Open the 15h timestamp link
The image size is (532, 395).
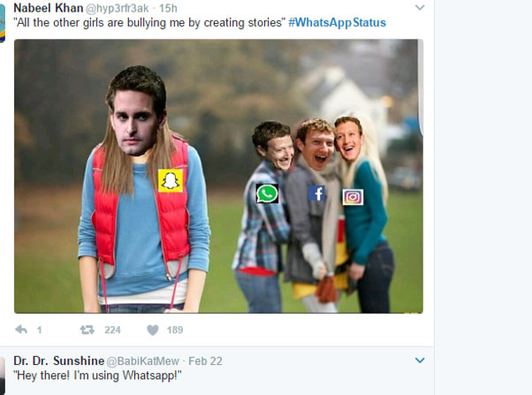click(x=168, y=8)
